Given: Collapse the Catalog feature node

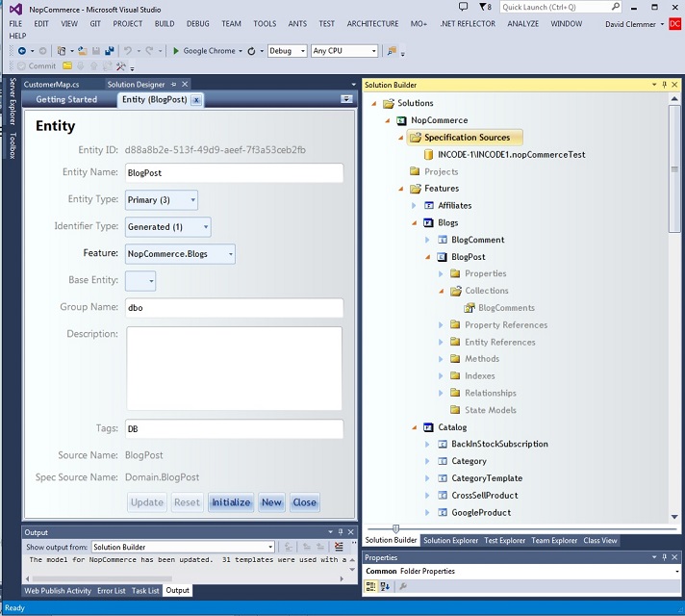Looking at the screenshot, I should pos(414,427).
